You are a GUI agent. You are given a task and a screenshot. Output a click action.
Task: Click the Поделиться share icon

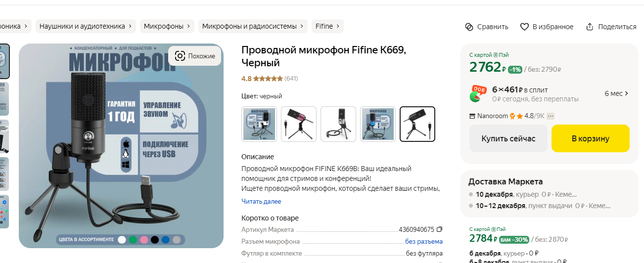tap(590, 27)
